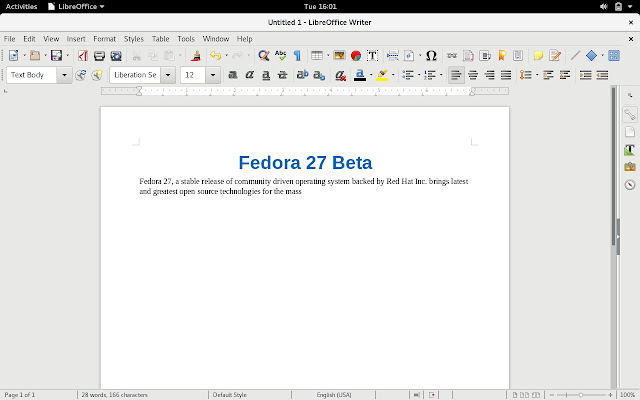This screenshot has width=640, height=400.
Task: Toggle strikethrough formatting
Action: [x=282, y=75]
